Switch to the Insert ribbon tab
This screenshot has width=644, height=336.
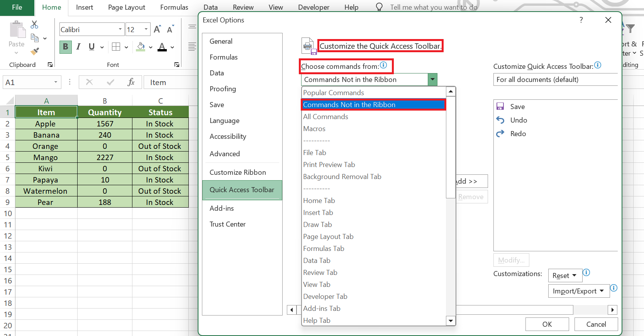click(x=85, y=7)
